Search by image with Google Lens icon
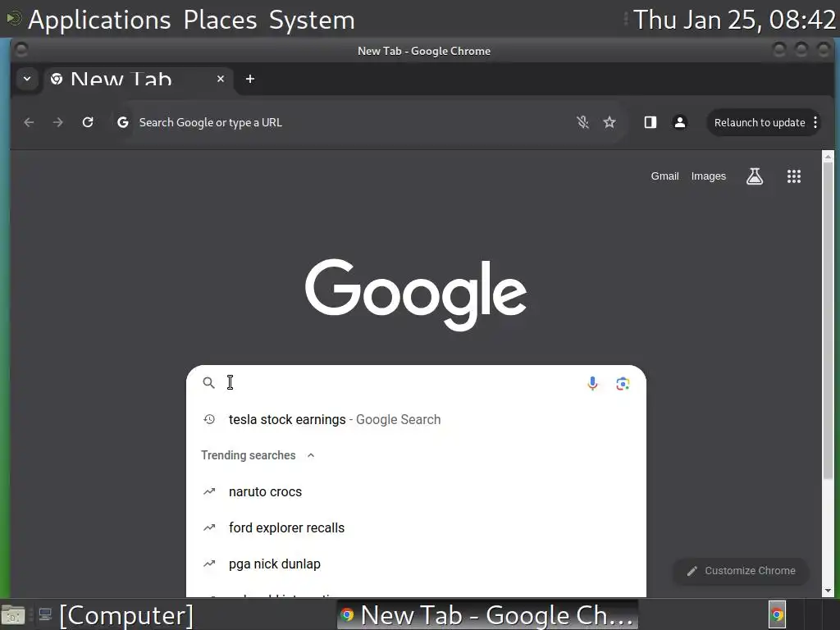This screenshot has width=840, height=630. click(623, 384)
